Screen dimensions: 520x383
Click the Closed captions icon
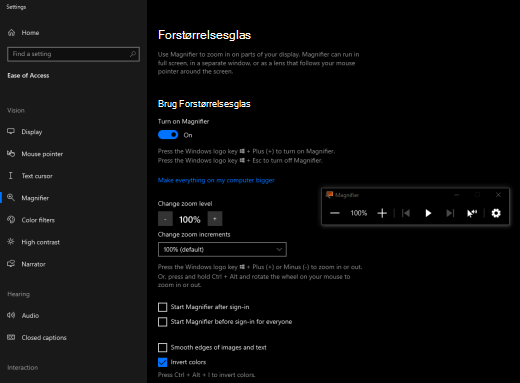tap(11, 337)
